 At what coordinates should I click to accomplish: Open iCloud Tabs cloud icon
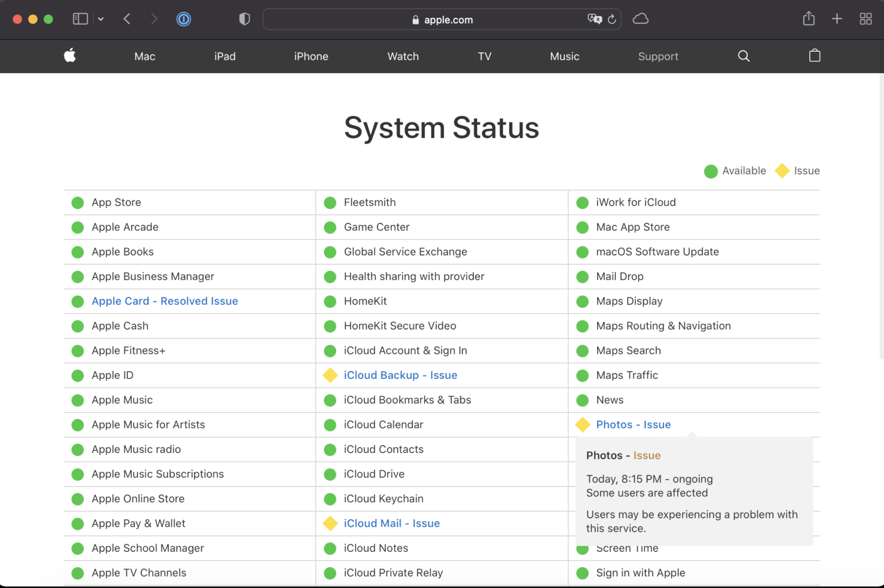click(x=641, y=19)
